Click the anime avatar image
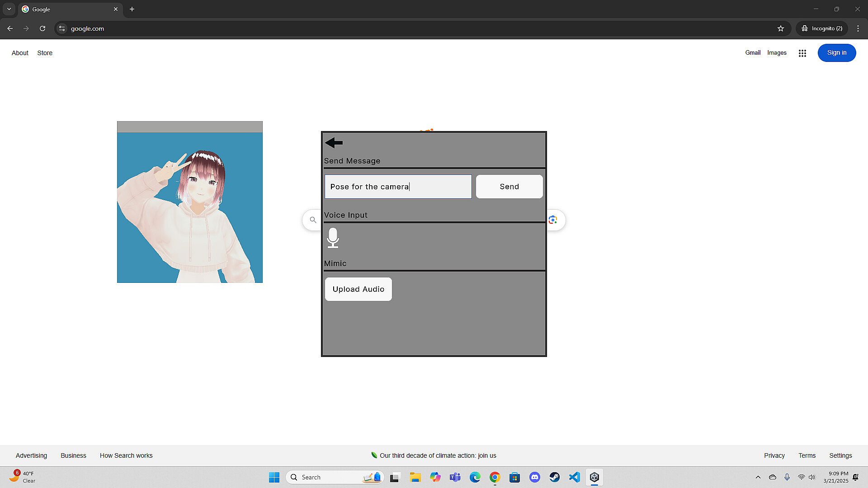 [x=189, y=207]
